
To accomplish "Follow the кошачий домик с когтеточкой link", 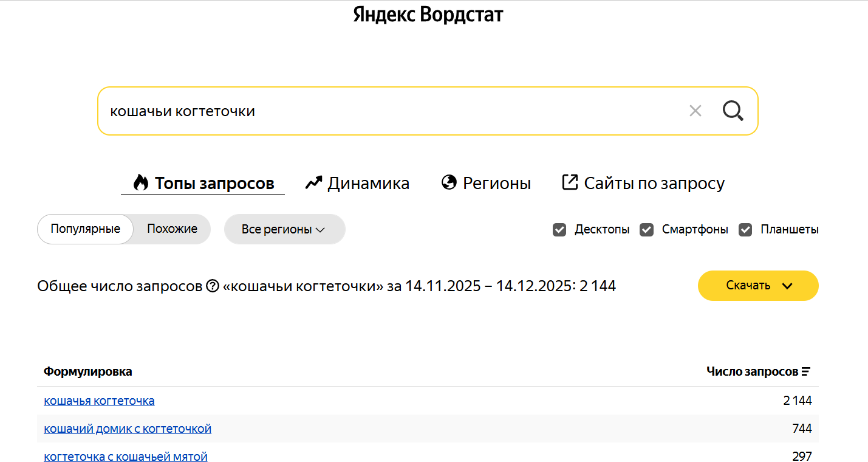I will click(127, 428).
